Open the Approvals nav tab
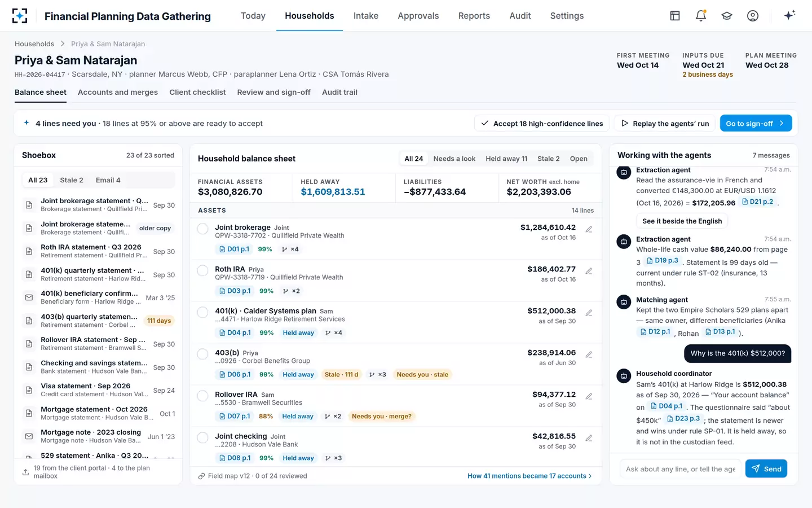Viewport: 812px width, 508px height. [418, 16]
